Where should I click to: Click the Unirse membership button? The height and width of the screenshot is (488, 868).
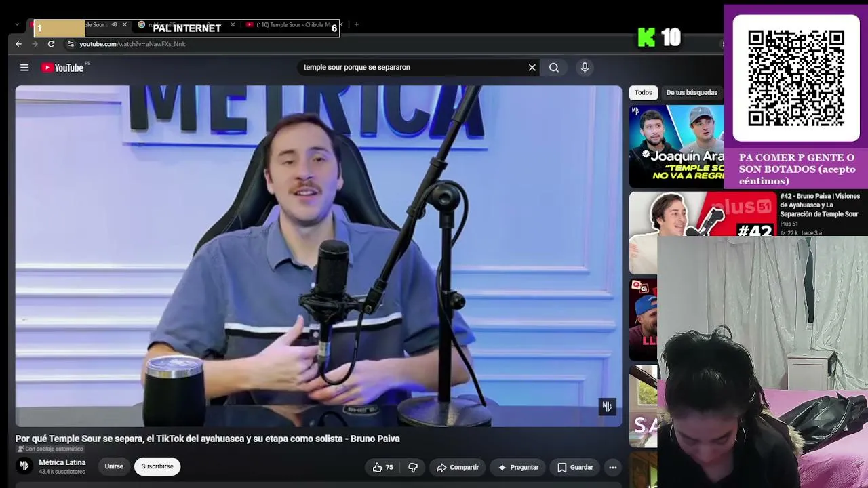click(x=114, y=466)
